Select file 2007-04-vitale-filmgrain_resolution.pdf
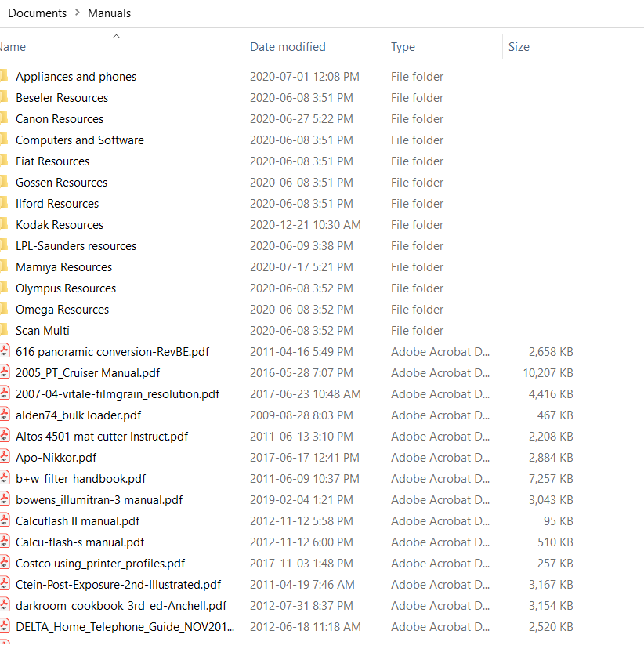This screenshot has height=649, width=644. pyautogui.click(x=118, y=394)
